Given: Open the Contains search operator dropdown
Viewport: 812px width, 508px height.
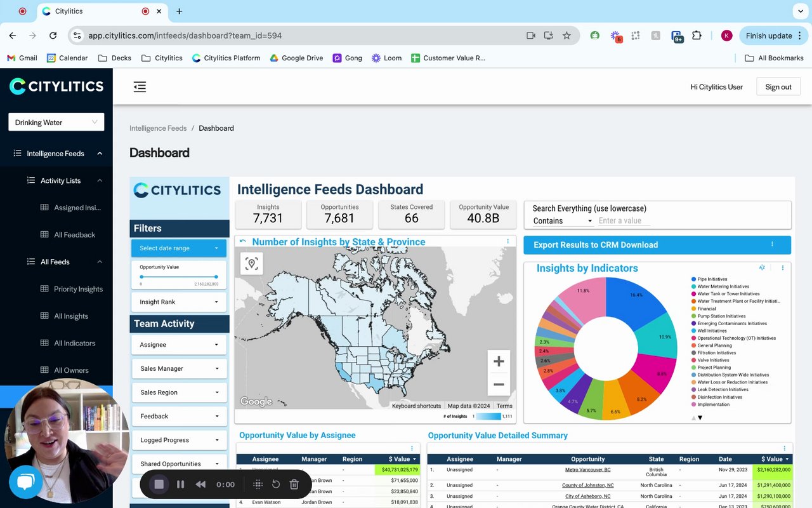Looking at the screenshot, I should pos(563,221).
